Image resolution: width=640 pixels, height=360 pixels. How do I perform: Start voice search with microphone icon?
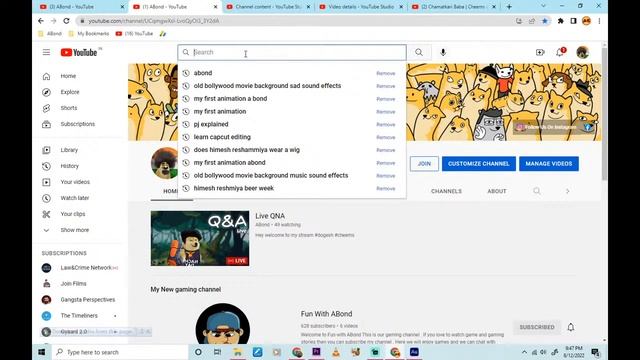click(x=443, y=52)
